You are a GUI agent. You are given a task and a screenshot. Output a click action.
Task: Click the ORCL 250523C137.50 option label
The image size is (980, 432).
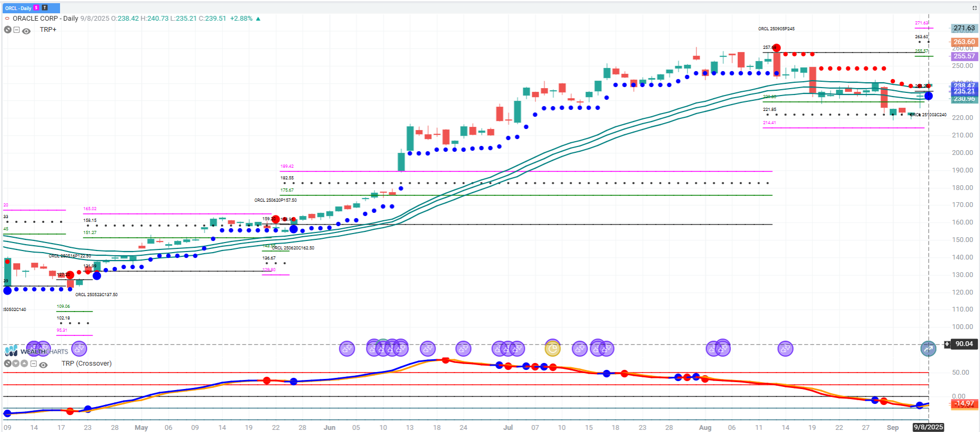click(x=96, y=295)
